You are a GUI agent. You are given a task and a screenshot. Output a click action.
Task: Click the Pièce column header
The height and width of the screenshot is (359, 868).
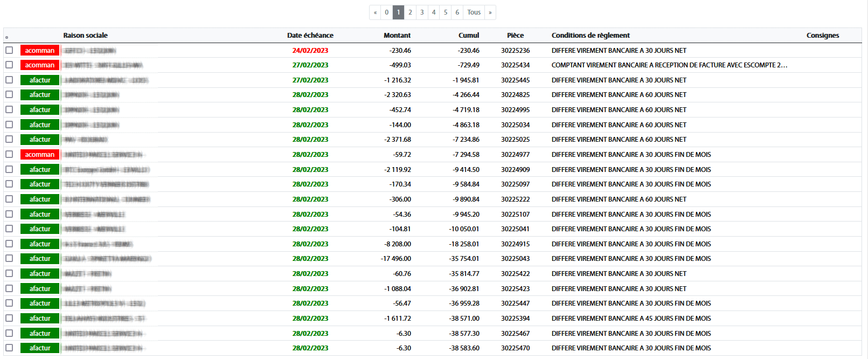coord(516,36)
